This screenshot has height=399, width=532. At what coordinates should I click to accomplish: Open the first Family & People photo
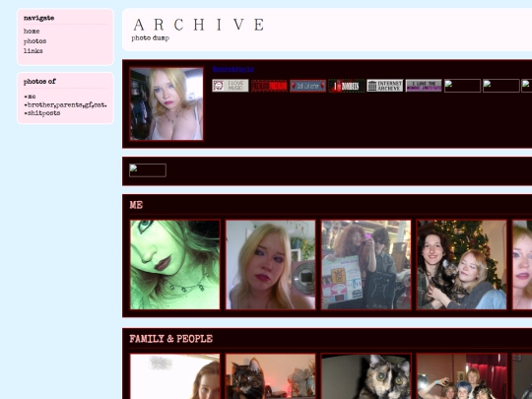click(174, 376)
